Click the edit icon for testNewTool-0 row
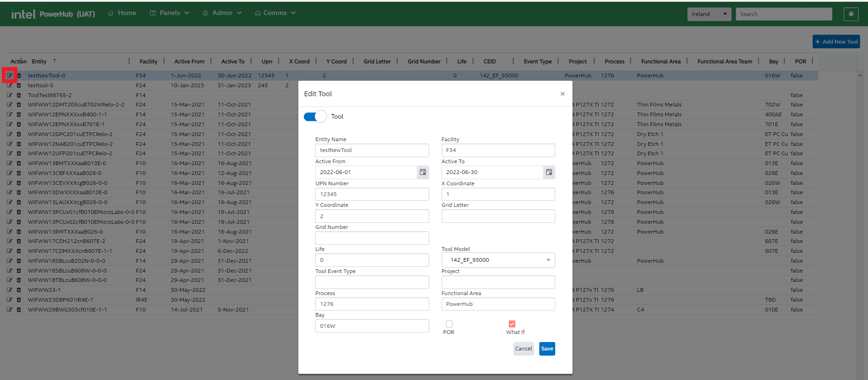This screenshot has height=380, width=868. (9, 76)
